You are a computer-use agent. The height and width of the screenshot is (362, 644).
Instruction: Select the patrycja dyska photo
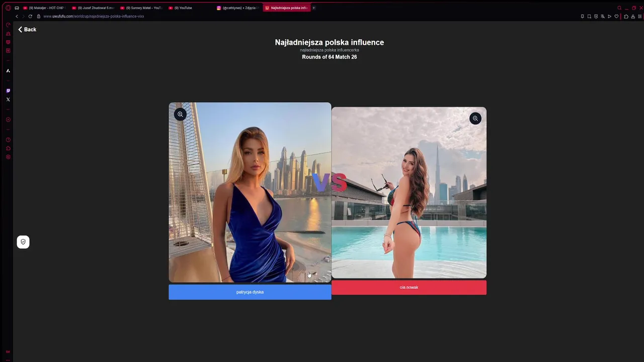point(250,193)
